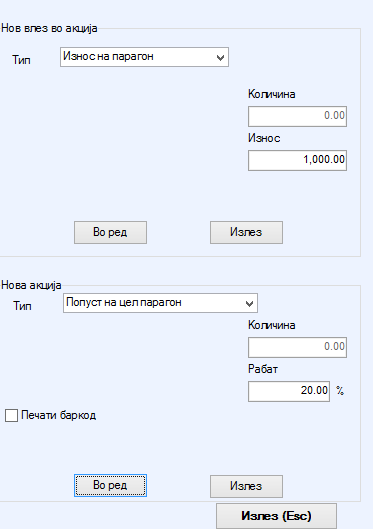Confirm with Во ред in Нов влез во акција
Viewport: 373px width, 529px height.
pos(110,232)
